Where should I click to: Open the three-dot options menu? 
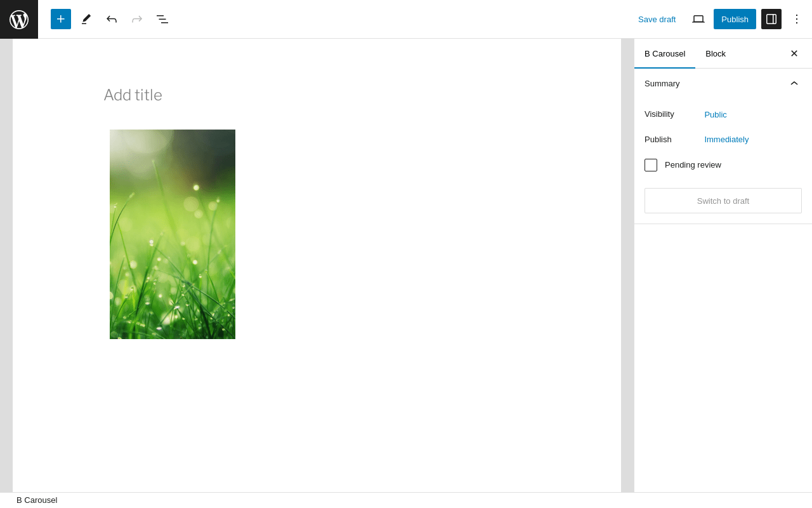pos(797,19)
